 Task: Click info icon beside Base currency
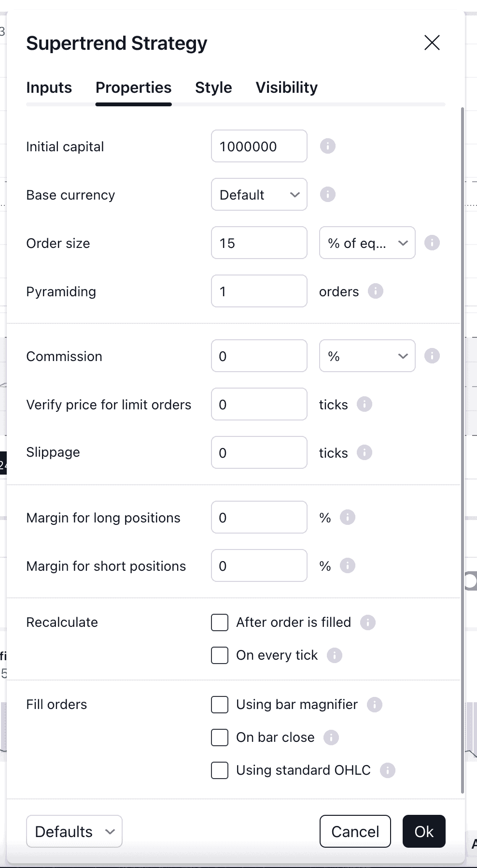coord(328,194)
